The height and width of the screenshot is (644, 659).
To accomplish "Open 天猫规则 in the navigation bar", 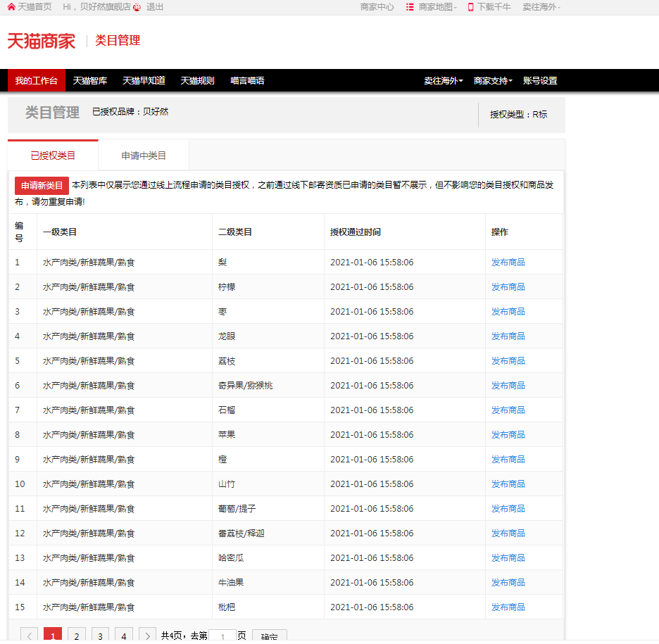I will (x=198, y=81).
